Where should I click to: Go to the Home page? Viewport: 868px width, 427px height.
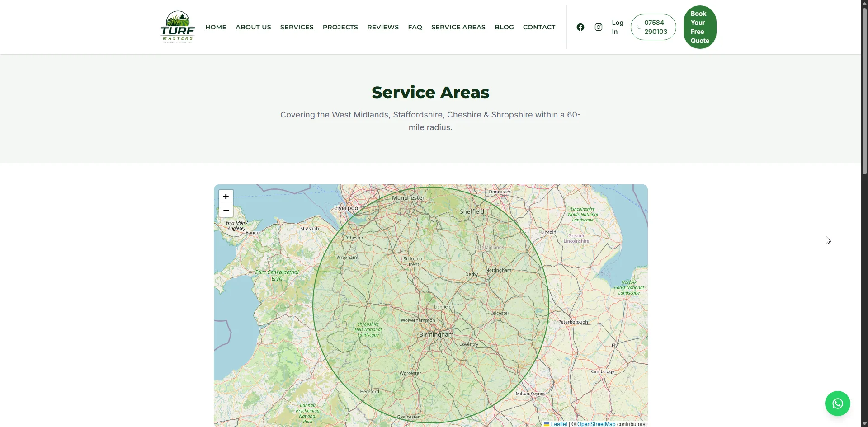click(216, 27)
